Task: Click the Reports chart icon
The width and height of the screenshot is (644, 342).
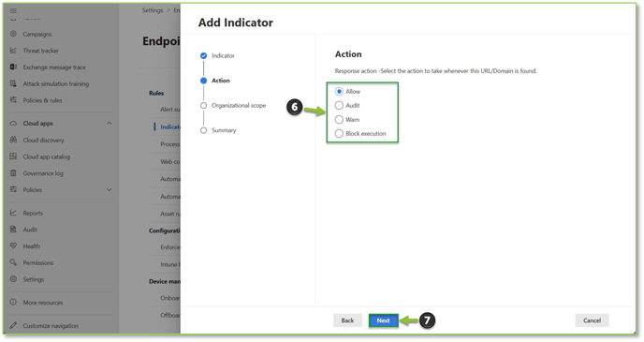Action: [13, 213]
